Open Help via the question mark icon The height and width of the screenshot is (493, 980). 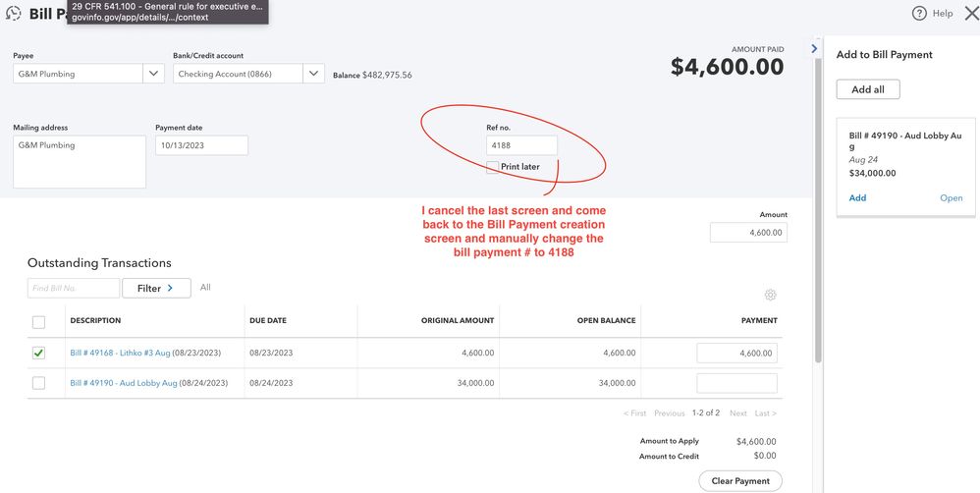(x=919, y=14)
